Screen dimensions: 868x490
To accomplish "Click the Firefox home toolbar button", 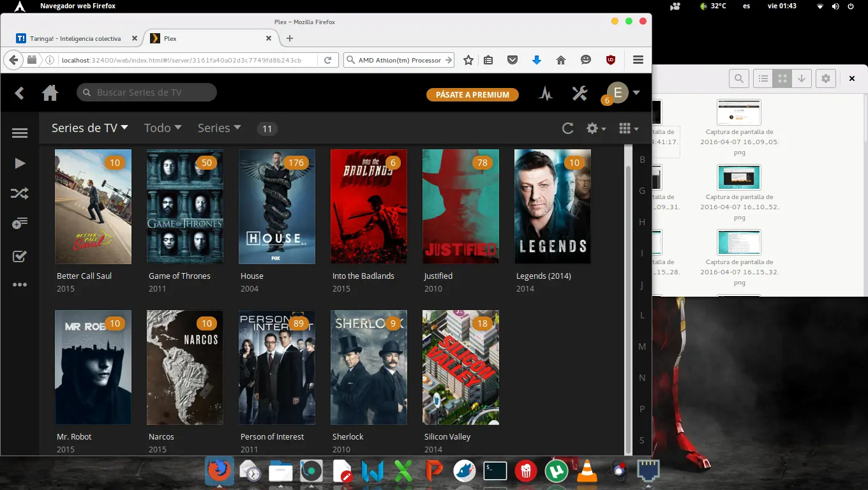I will (561, 60).
